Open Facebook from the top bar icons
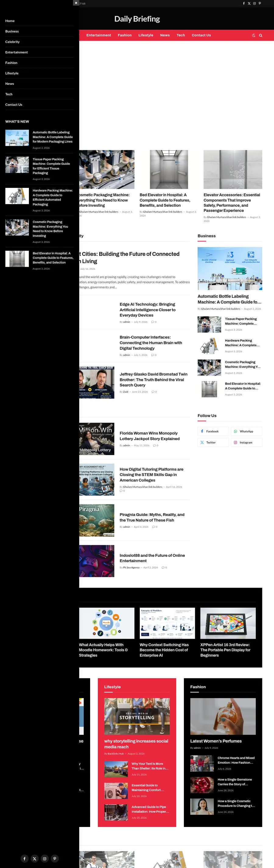This screenshot has width=274, height=868. [244, 3]
